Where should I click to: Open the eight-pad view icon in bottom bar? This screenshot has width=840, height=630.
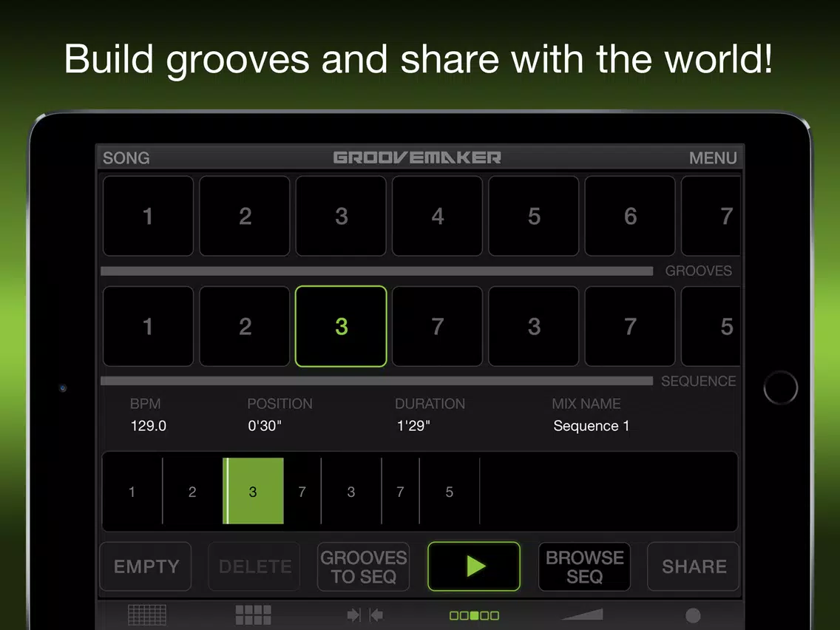pyautogui.click(x=253, y=615)
